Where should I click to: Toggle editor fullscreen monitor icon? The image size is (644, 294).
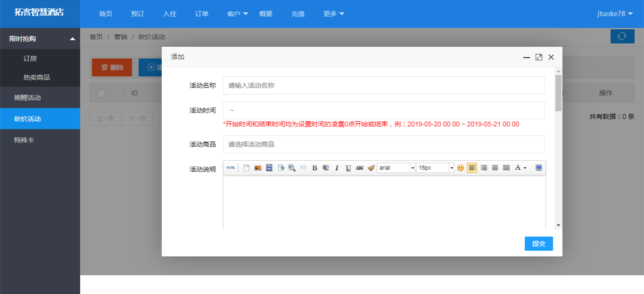tap(539, 168)
